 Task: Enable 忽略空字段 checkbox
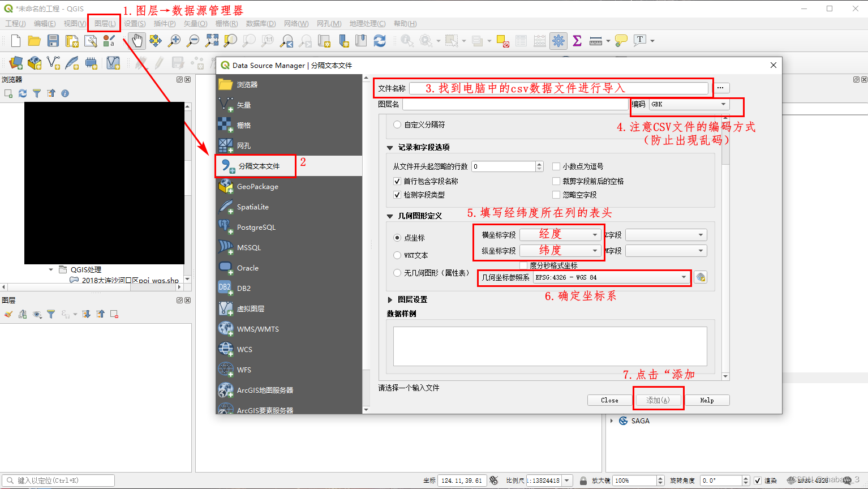click(556, 195)
